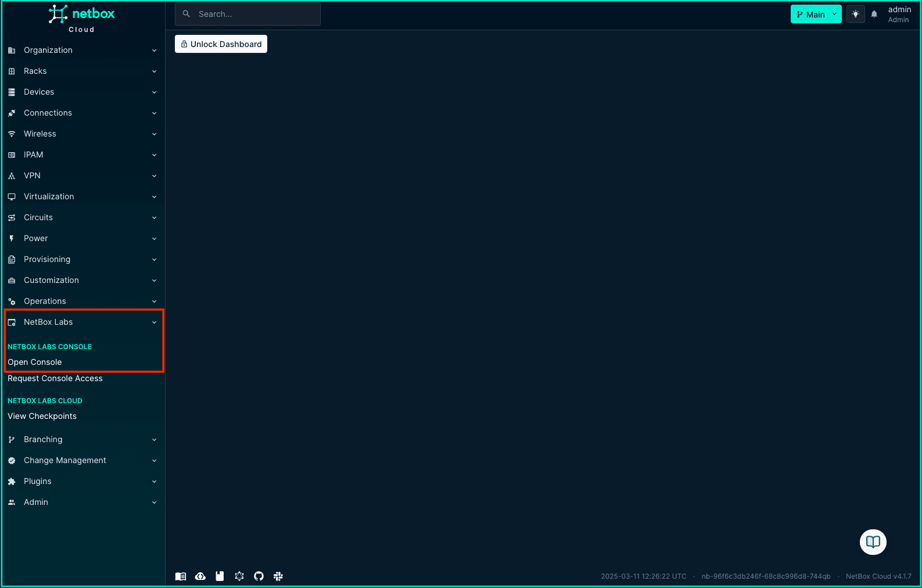The height and width of the screenshot is (588, 922).
Task: Click the floating help book icon
Action: click(x=873, y=542)
